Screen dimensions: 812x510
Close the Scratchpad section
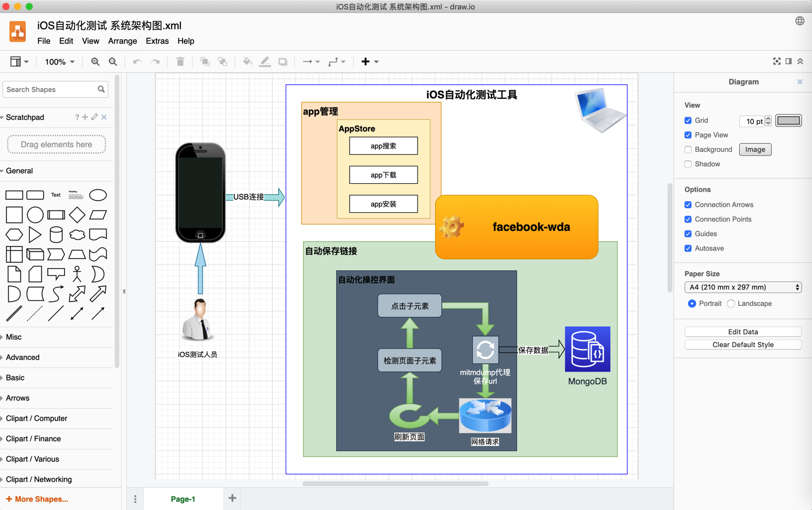point(104,117)
